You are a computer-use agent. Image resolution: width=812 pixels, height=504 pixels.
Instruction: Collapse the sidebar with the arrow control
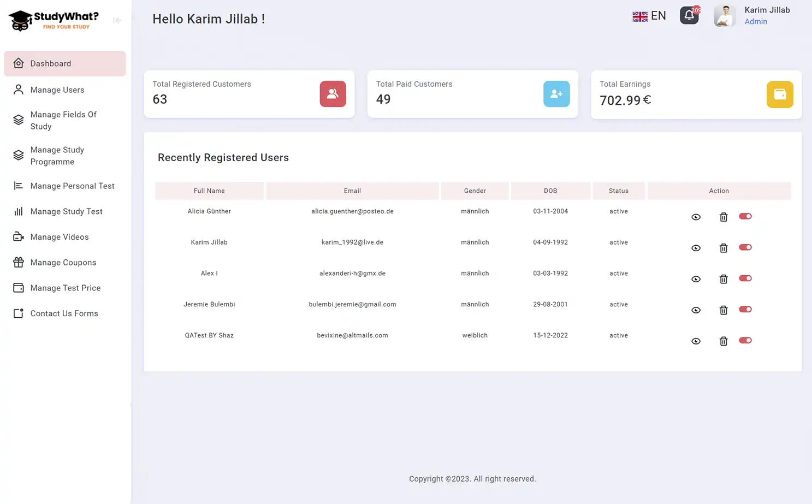(117, 20)
